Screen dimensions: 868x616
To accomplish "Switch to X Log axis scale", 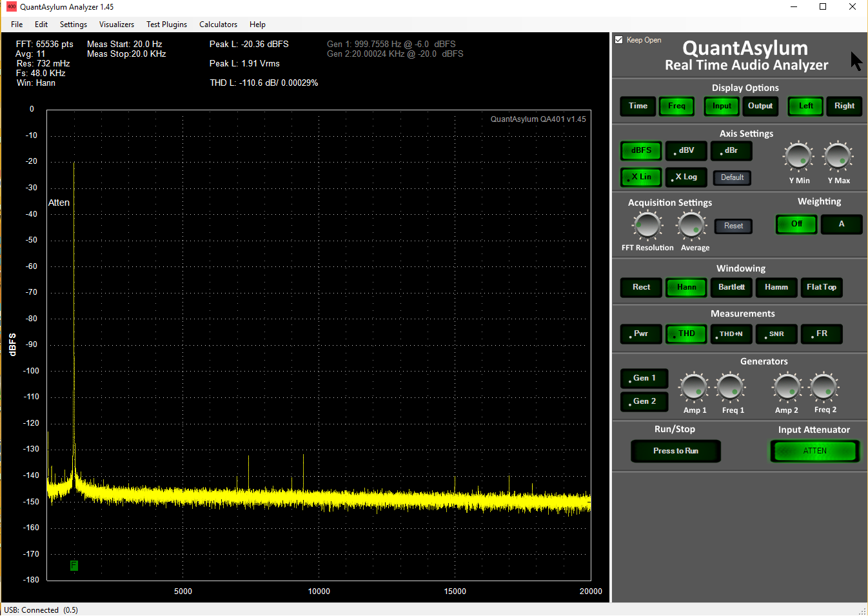I will (686, 177).
